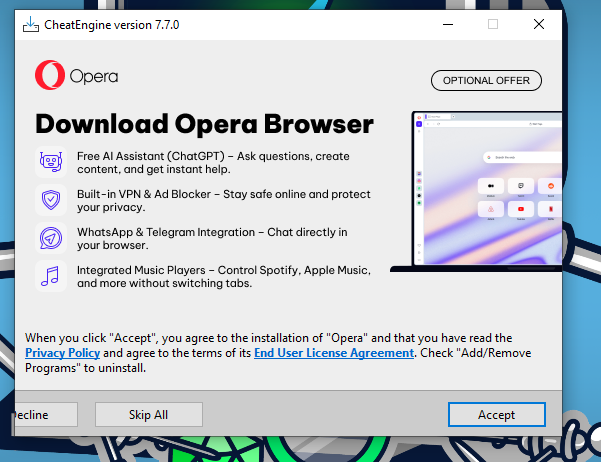Click the CheatEngine version 7.7.0 title

point(112,25)
